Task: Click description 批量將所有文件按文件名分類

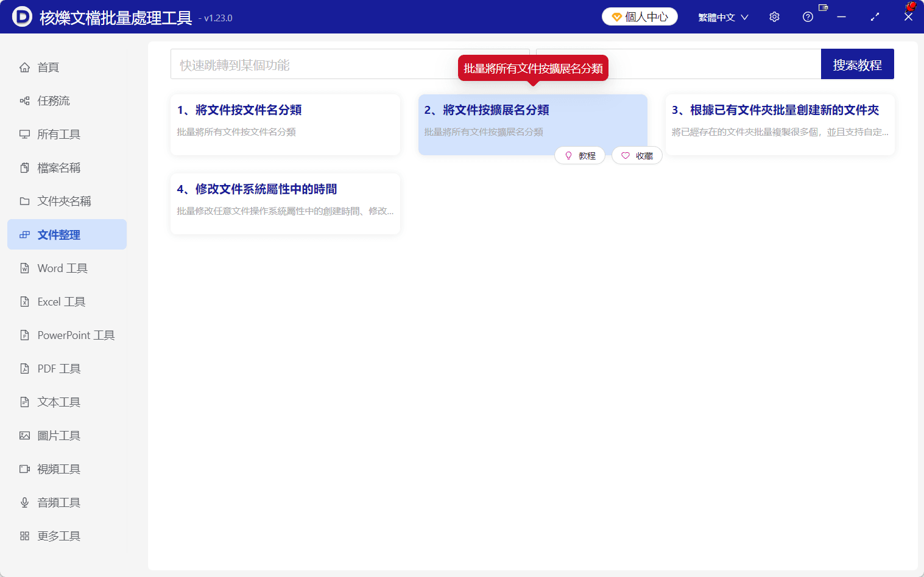Action: point(236,132)
